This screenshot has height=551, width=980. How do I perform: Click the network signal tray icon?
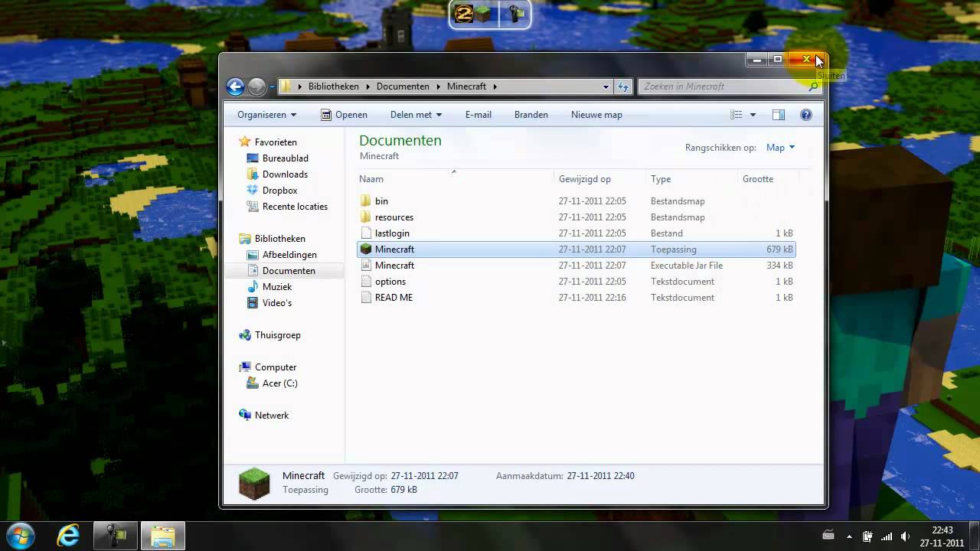(887, 536)
